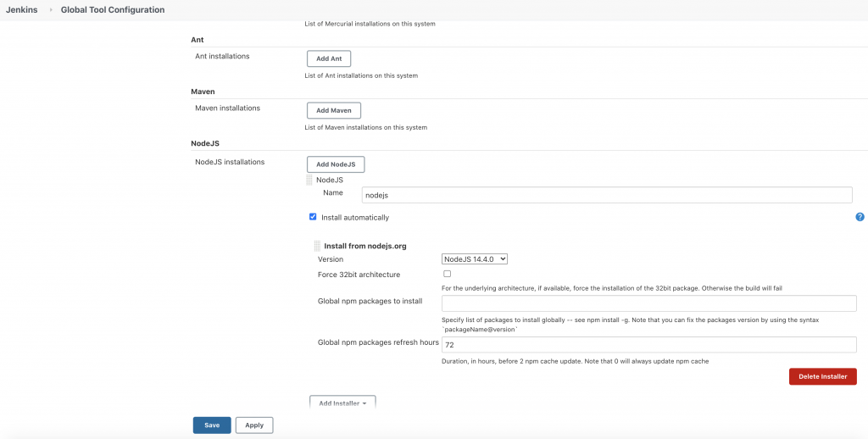The height and width of the screenshot is (439, 868).
Task: Click 'NodeJS installations' label
Action: click(x=230, y=162)
